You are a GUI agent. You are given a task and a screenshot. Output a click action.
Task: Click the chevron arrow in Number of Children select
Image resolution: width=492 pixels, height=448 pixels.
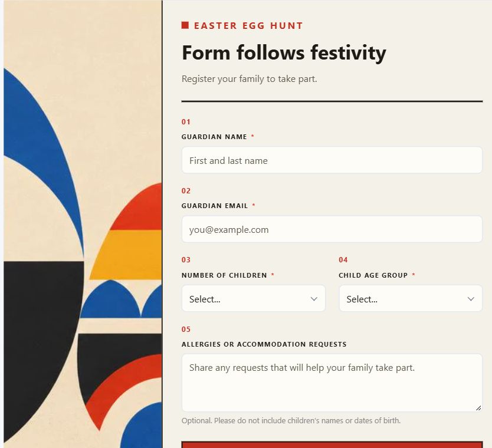point(314,299)
